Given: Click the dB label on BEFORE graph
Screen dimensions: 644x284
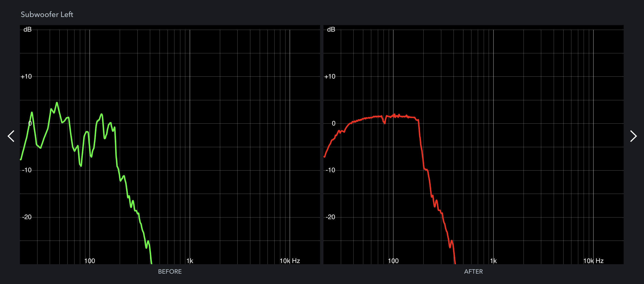Looking at the screenshot, I should (x=28, y=29).
